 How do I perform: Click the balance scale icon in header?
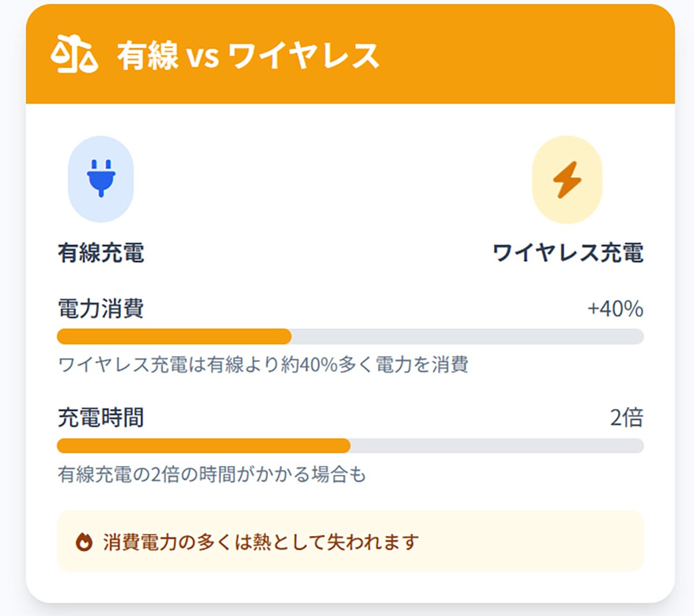tap(74, 54)
